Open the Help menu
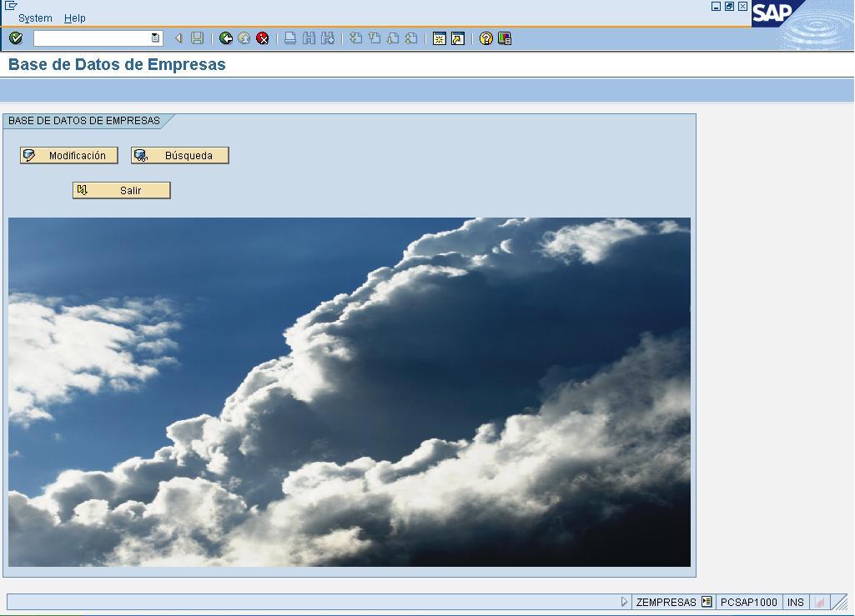 (75, 18)
